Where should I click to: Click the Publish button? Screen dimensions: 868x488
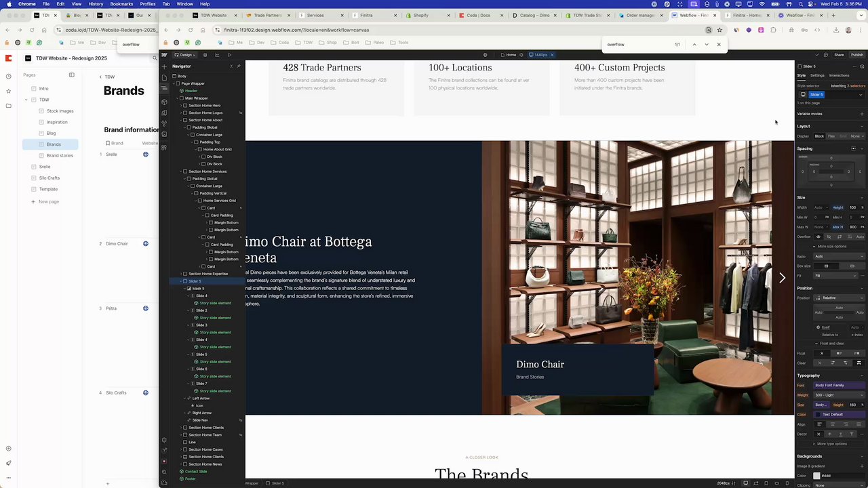pyautogui.click(x=857, y=55)
